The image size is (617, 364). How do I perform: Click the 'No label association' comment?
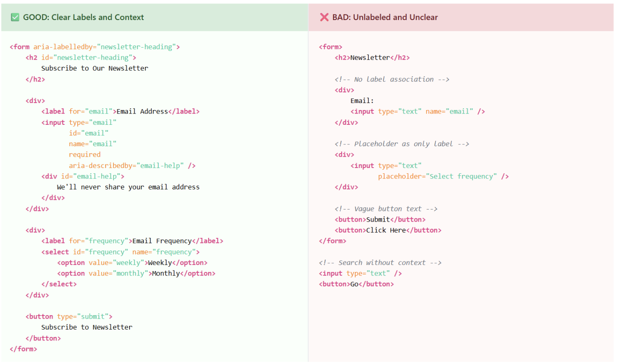pos(392,79)
